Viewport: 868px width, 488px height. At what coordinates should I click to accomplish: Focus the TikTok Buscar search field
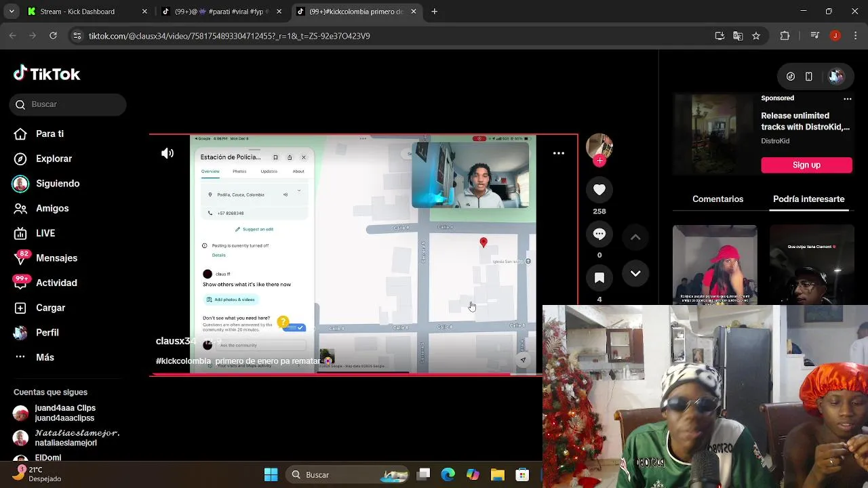(x=68, y=104)
